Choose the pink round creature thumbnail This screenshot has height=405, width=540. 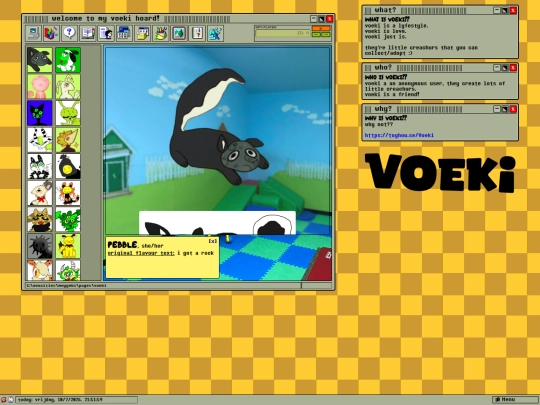click(x=40, y=86)
